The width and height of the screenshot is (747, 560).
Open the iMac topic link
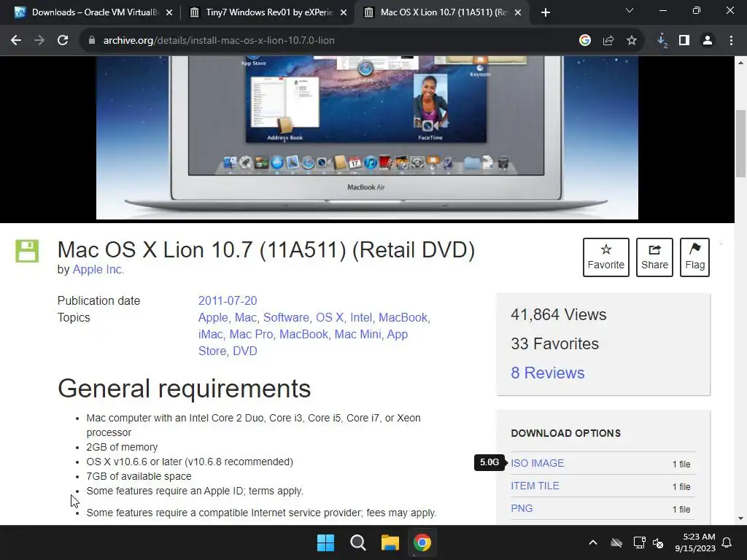(210, 334)
